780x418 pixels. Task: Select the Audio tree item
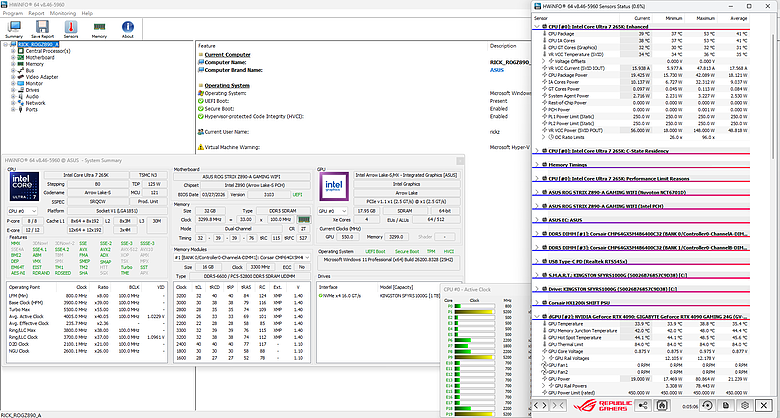(32, 96)
